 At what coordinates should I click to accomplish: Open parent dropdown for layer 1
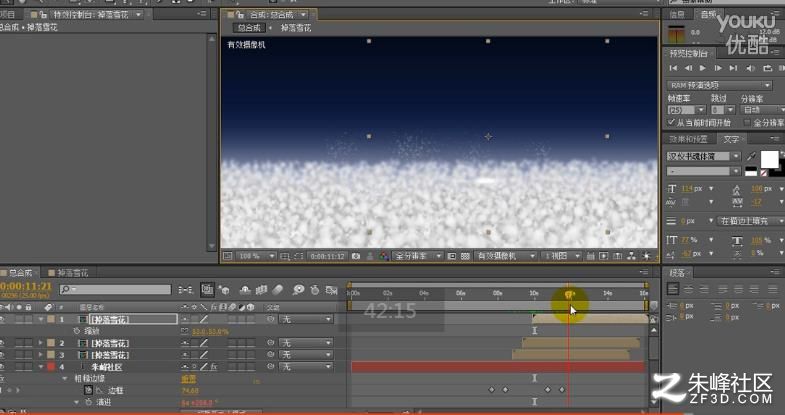306,319
